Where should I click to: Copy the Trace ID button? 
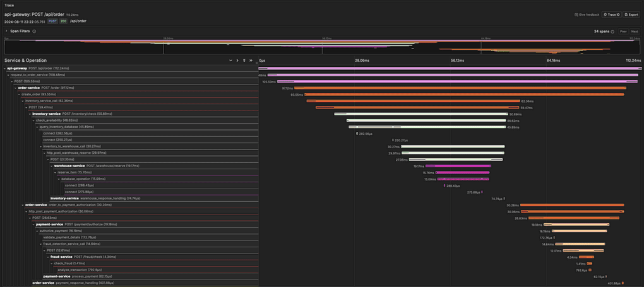611,15
